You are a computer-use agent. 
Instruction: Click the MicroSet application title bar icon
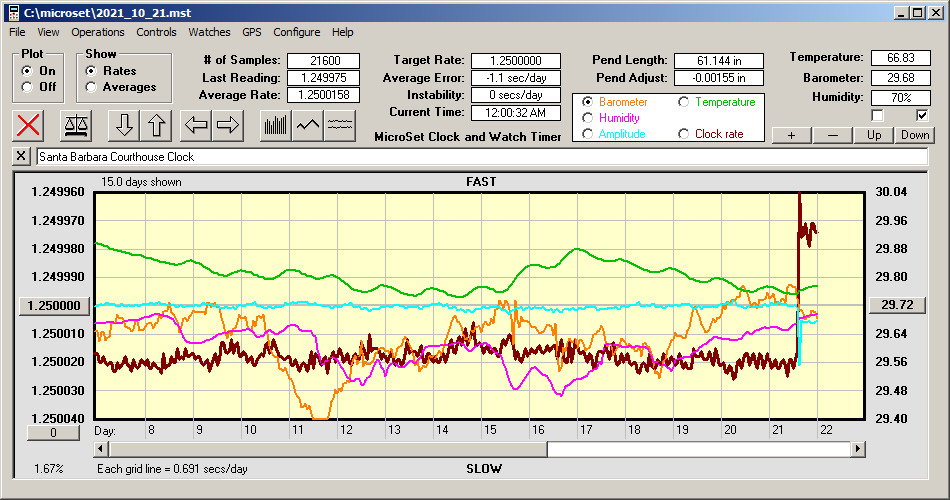[x=13, y=13]
